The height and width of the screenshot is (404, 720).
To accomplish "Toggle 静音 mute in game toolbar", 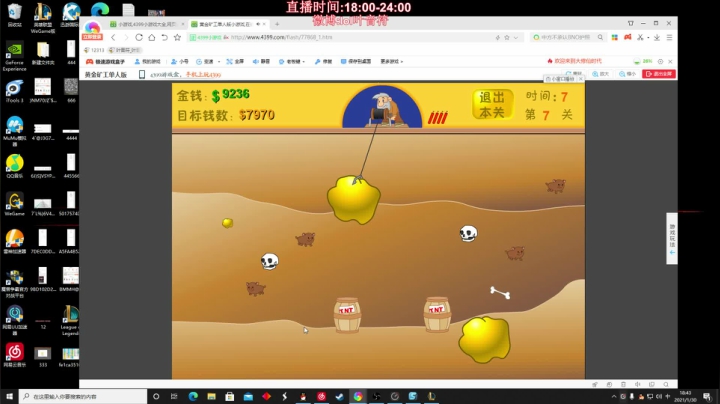I will click(x=261, y=62).
